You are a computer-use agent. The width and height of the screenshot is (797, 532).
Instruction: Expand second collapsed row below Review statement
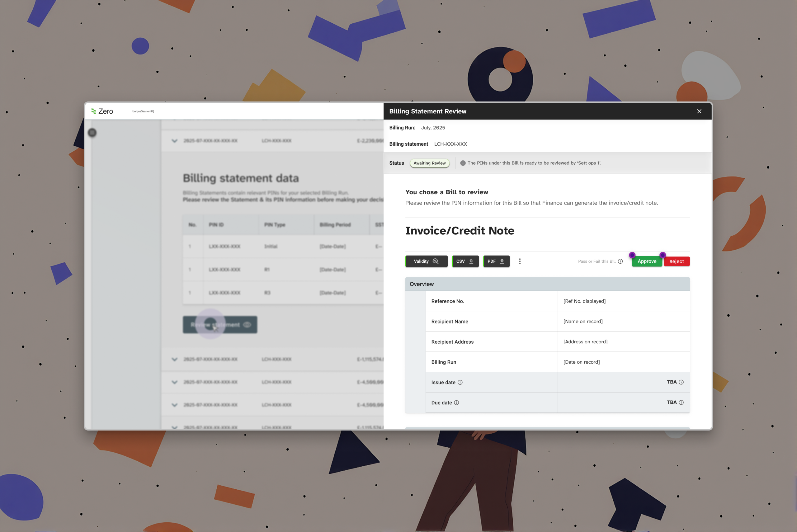coord(174,382)
